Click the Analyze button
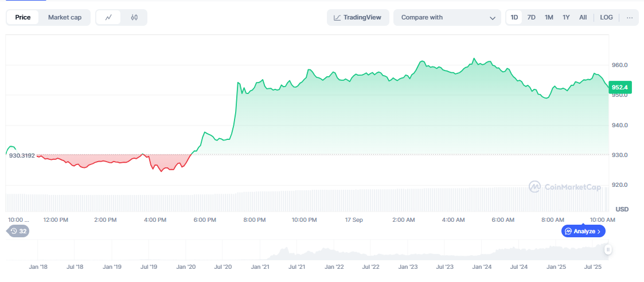 coord(583,231)
